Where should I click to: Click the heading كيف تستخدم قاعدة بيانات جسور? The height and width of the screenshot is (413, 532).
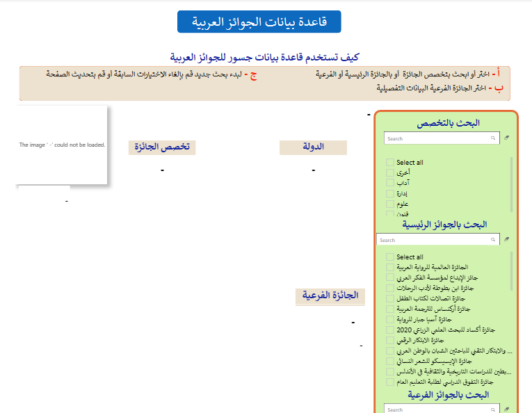click(264, 57)
